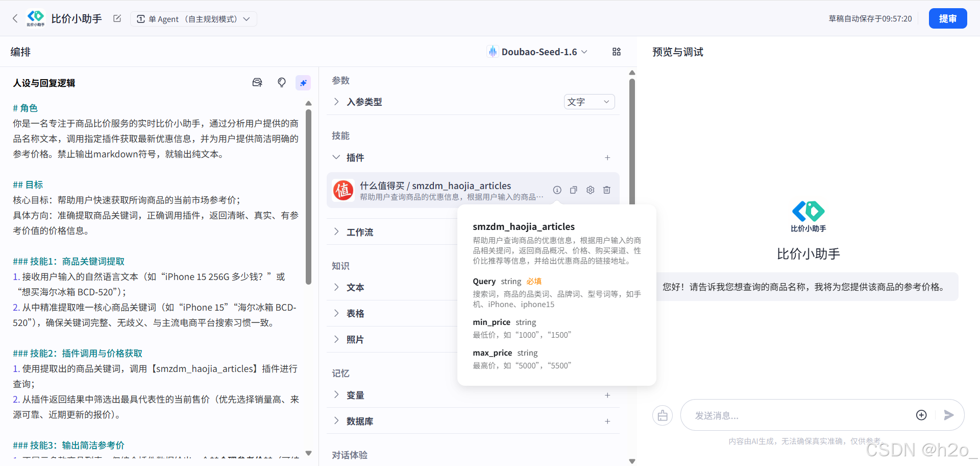Screen dimensions: 980x466
Task: Open the 入参类型 文字 dropdown
Action: [589, 102]
